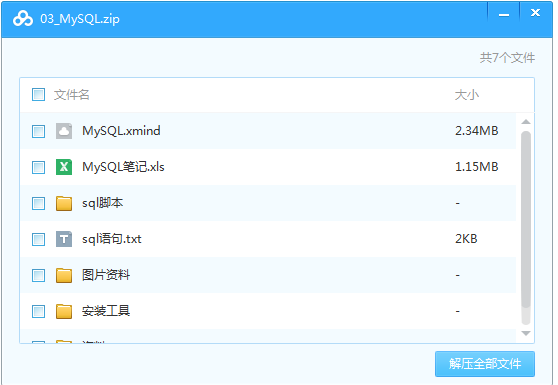Image resolution: width=558 pixels, height=385 pixels.
Task: Click the scroll down arrow of file list
Action: (x=526, y=333)
